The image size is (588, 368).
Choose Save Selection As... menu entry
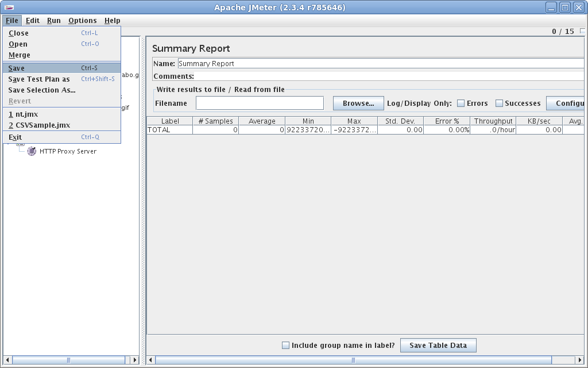click(x=62, y=90)
